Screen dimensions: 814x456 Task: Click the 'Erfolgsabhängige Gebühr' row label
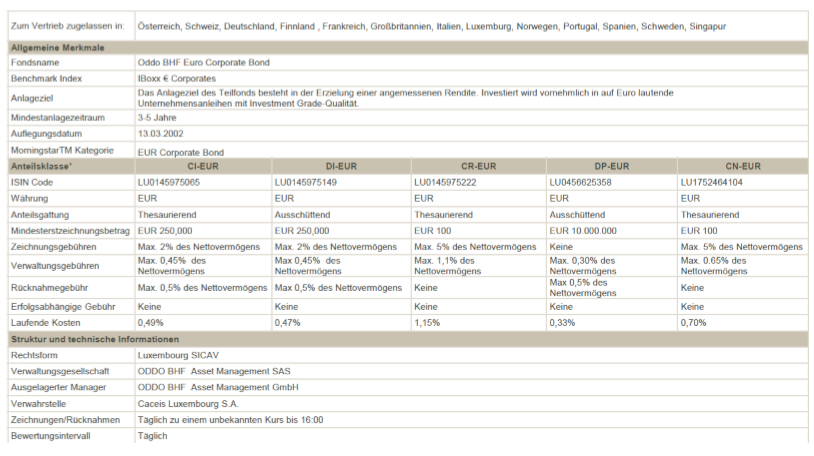coord(63,306)
